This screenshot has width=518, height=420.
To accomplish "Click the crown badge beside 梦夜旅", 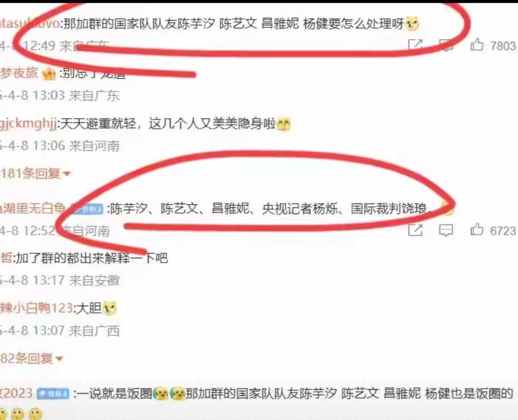I will pos(48,74).
